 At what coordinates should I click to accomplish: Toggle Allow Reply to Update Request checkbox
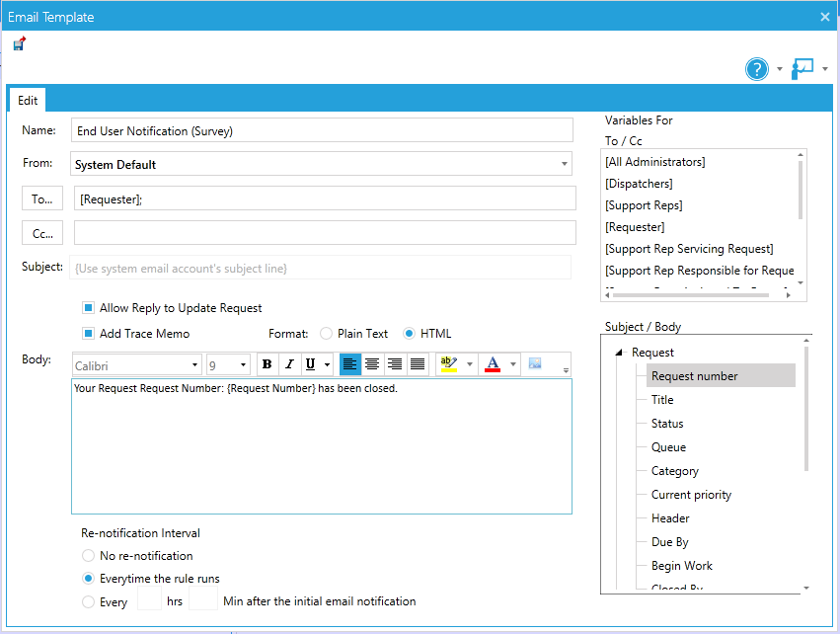pos(89,308)
